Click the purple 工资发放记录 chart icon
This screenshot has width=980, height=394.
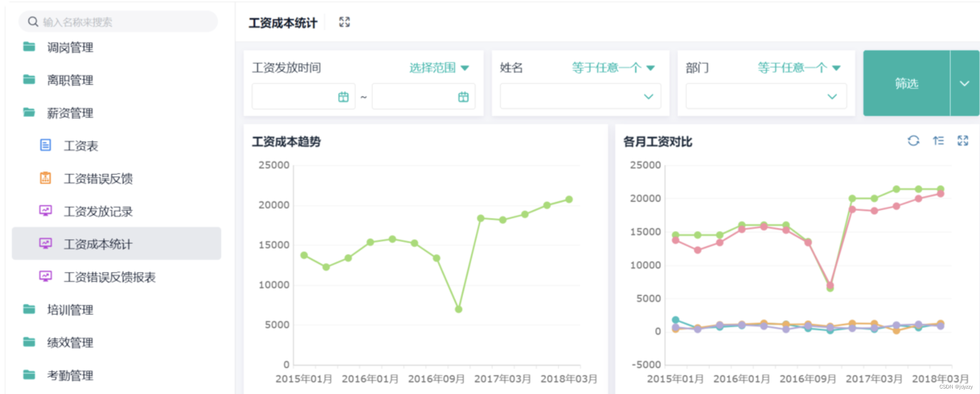pyautogui.click(x=46, y=211)
